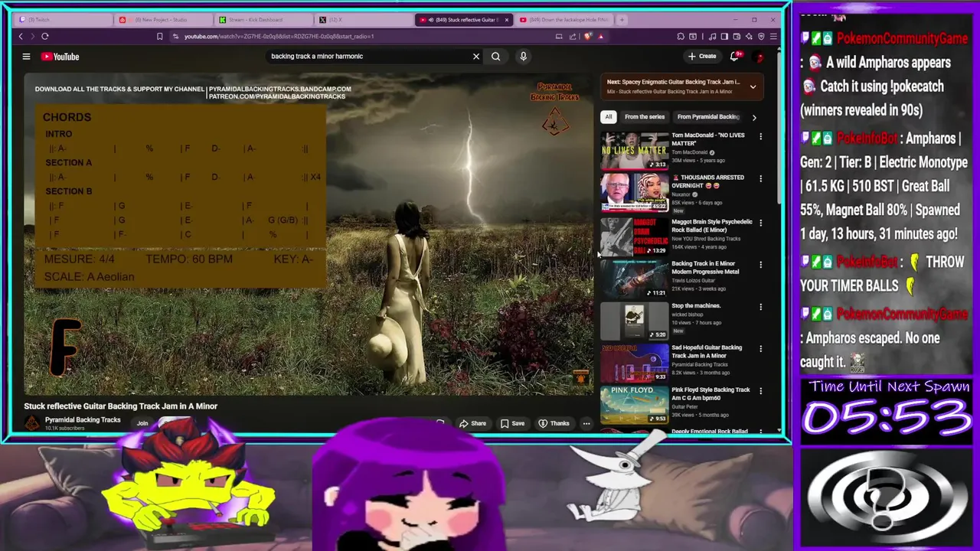Open the YouTube account avatar menu
Viewport: 980px width, 551px height.
[759, 57]
